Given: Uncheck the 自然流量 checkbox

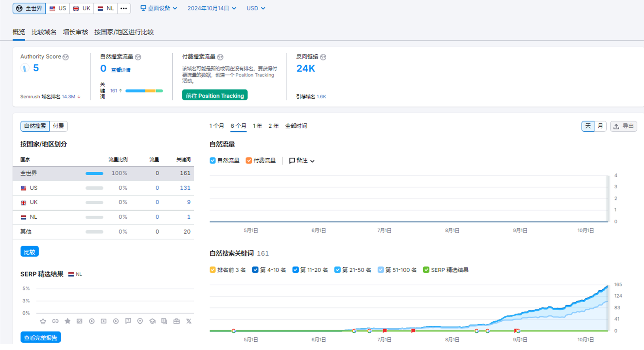Looking at the screenshot, I should tap(213, 161).
